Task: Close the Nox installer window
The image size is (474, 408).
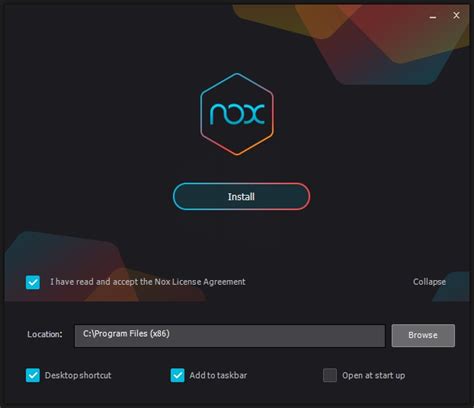Action: [456, 15]
